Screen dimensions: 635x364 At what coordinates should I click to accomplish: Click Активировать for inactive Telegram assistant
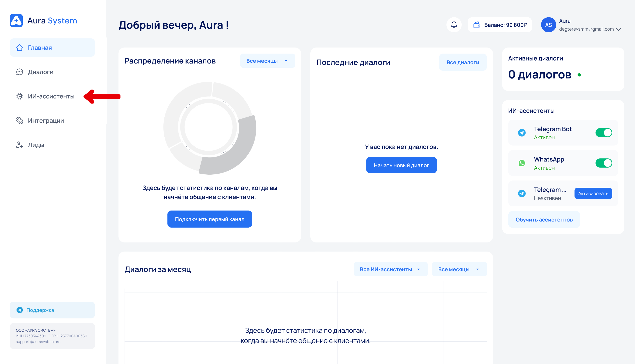593,194
